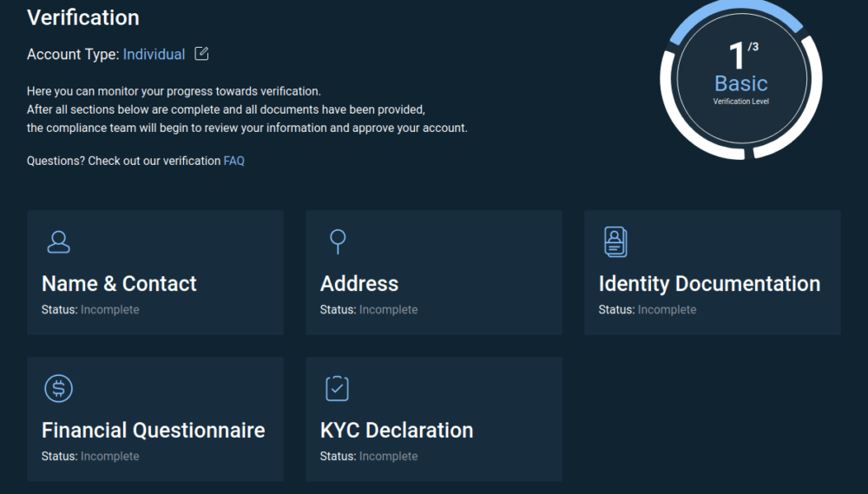868x494 pixels.
Task: Open the verification FAQ link
Action: point(233,161)
